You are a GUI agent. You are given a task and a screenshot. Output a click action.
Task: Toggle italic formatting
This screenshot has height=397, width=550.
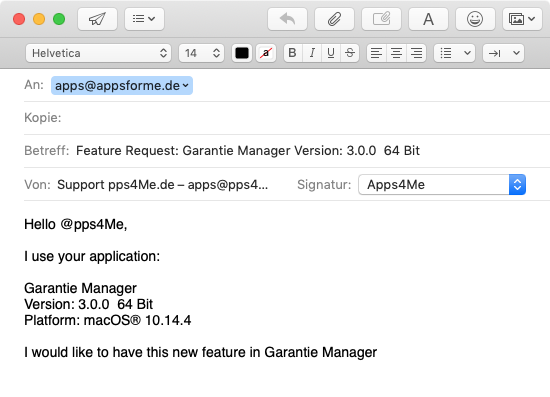tap(312, 53)
